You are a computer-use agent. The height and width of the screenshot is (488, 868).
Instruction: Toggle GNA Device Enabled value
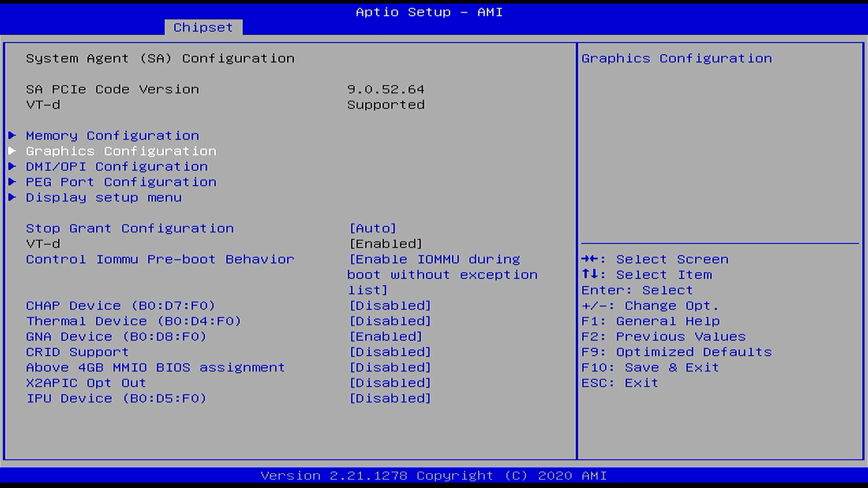[385, 336]
